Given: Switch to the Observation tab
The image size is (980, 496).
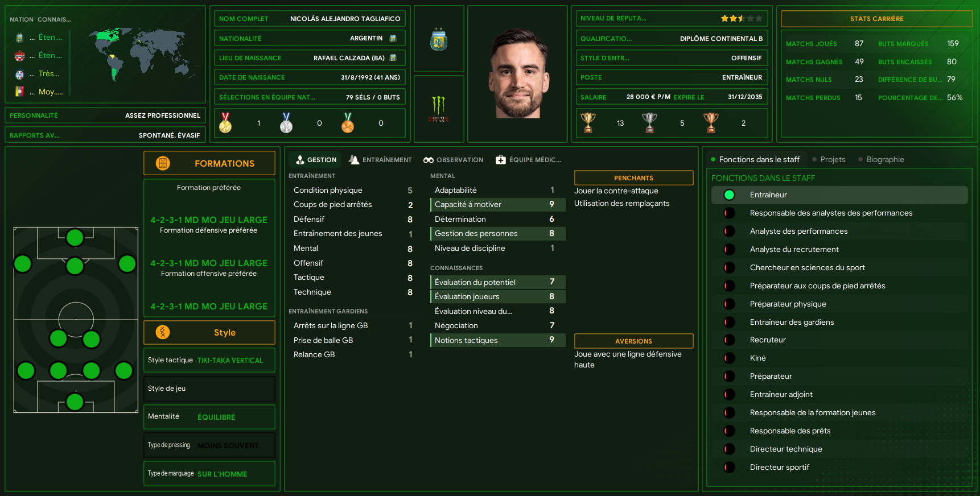Looking at the screenshot, I should [x=453, y=160].
